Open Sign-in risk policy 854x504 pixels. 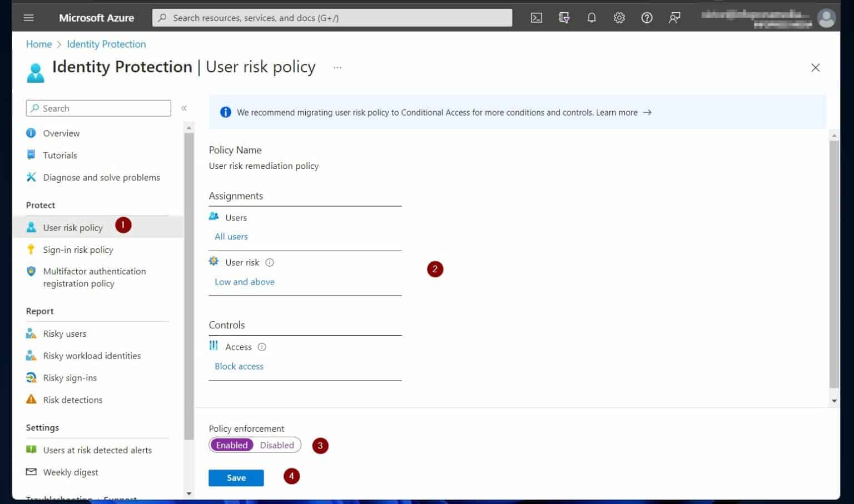coord(78,250)
